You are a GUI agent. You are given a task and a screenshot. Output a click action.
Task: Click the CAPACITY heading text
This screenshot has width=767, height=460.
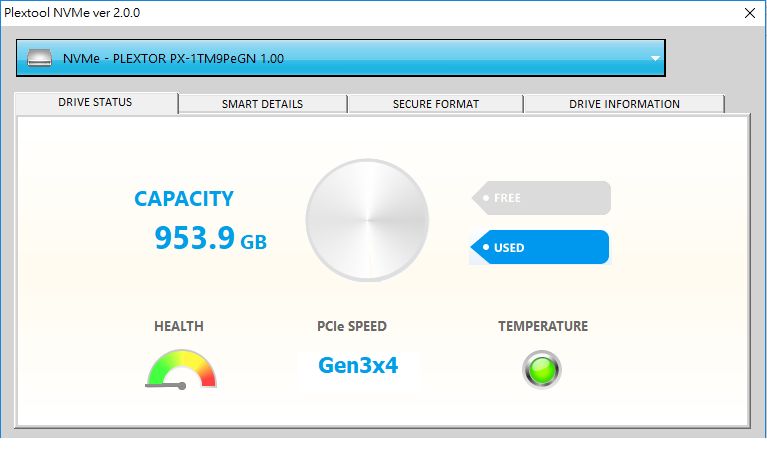click(184, 199)
